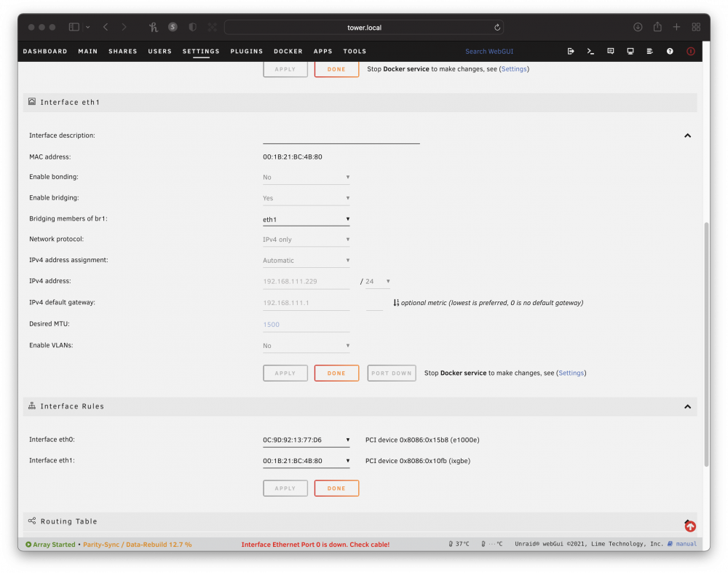
Task: Open the terminal icon in Unraid header
Action: coord(590,51)
